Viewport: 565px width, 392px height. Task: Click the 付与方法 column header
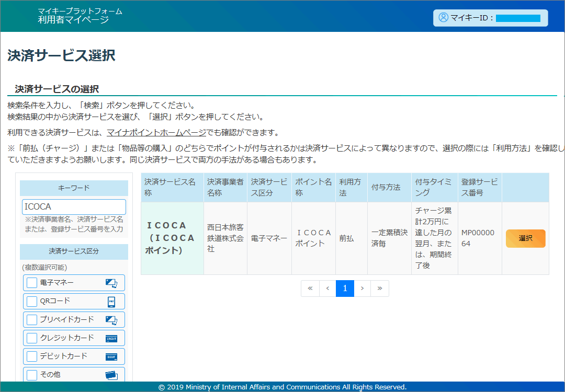tap(390, 188)
